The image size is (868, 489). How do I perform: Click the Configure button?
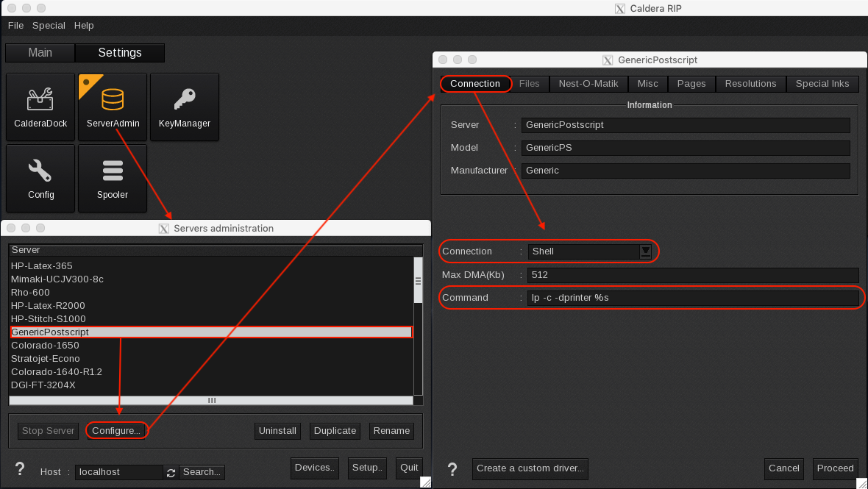(x=116, y=431)
